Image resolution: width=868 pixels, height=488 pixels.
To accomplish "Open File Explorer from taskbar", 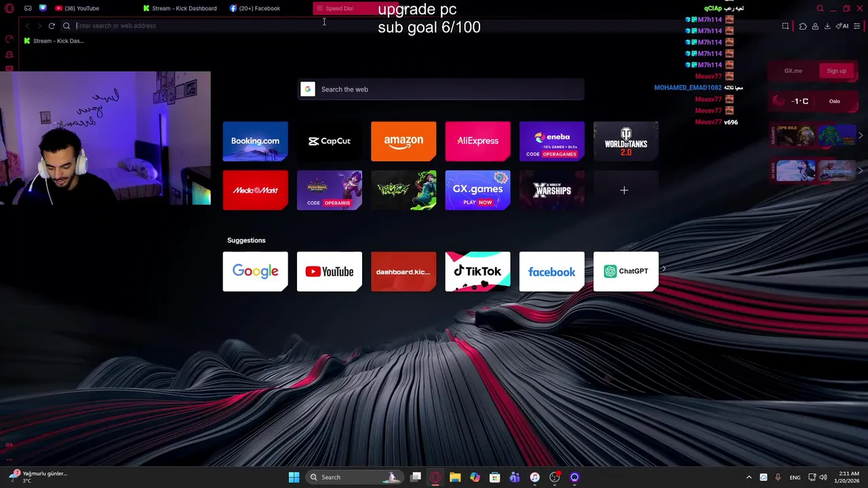I will point(455,477).
